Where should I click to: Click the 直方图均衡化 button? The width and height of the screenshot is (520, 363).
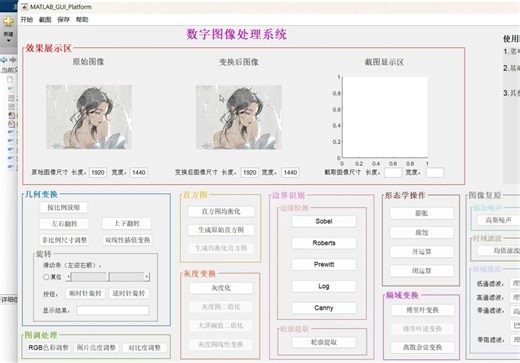click(221, 212)
